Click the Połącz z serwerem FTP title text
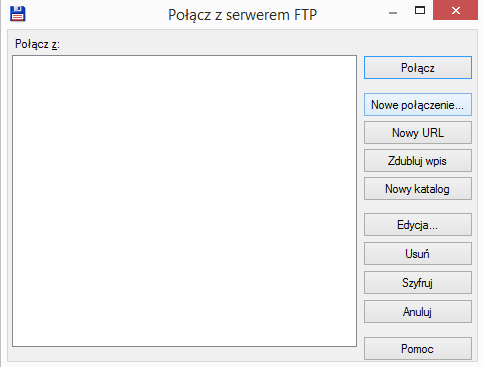 point(242,15)
